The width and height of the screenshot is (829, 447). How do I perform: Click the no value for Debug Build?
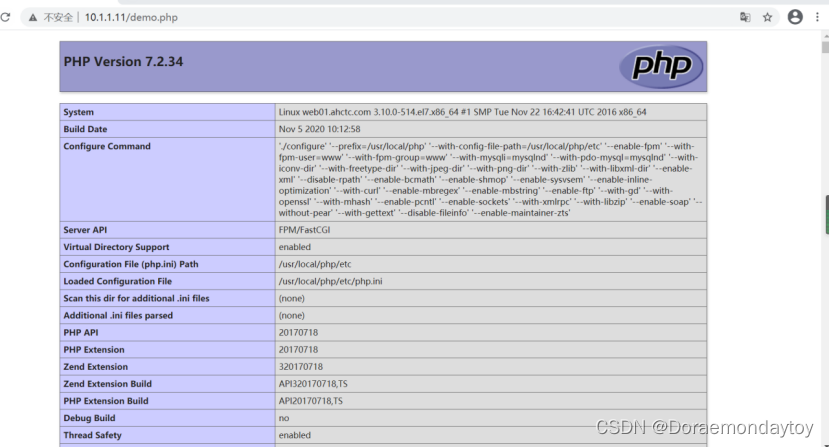[x=284, y=418]
